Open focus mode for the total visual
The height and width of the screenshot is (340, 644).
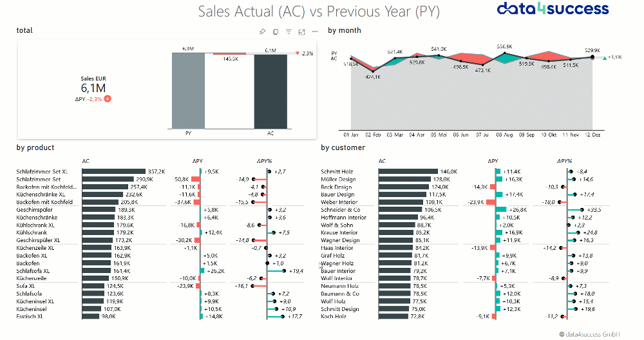pos(302,32)
